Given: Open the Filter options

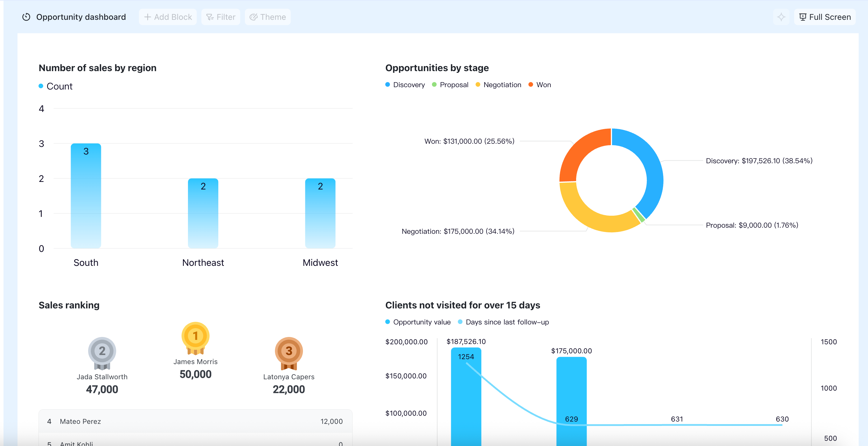Looking at the screenshot, I should [x=221, y=17].
